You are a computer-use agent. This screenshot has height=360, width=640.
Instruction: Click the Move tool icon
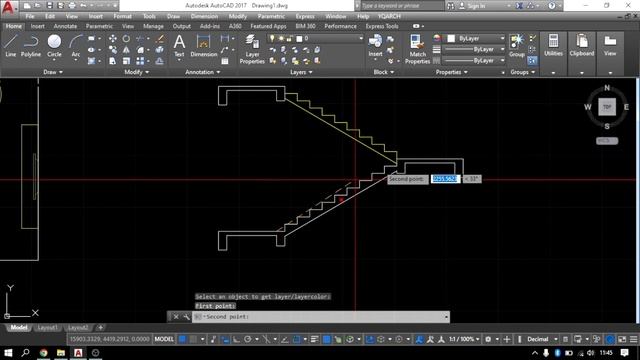point(113,38)
